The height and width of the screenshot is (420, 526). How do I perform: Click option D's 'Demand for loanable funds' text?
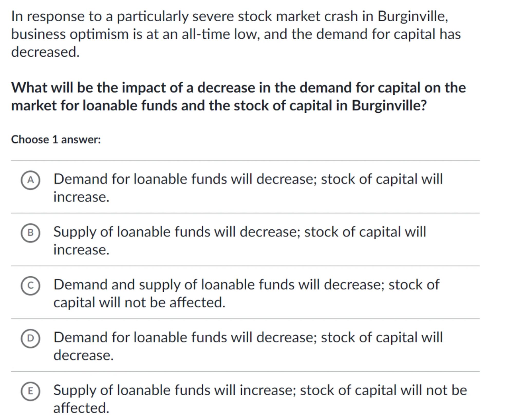[140, 337]
